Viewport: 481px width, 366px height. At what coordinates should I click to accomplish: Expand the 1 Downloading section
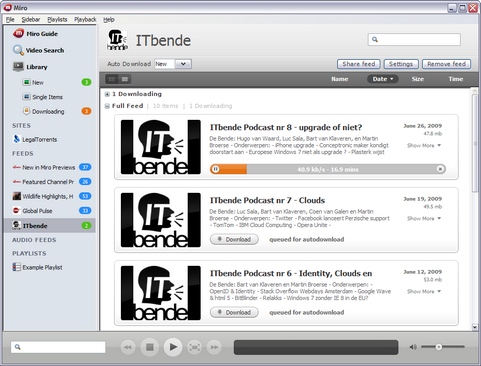[x=107, y=94]
